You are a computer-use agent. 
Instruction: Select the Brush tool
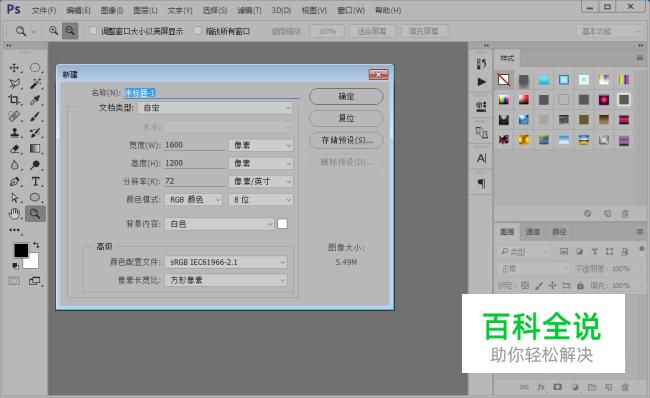35,116
